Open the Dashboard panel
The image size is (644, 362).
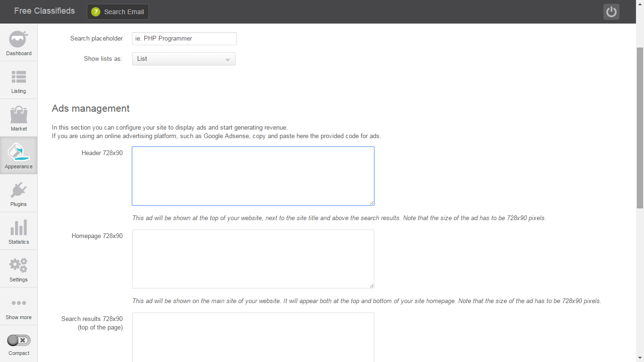click(x=18, y=42)
